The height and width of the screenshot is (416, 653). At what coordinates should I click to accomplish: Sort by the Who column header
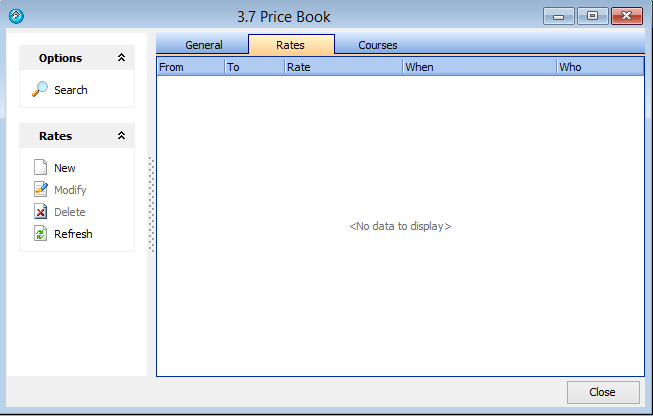pyautogui.click(x=599, y=67)
